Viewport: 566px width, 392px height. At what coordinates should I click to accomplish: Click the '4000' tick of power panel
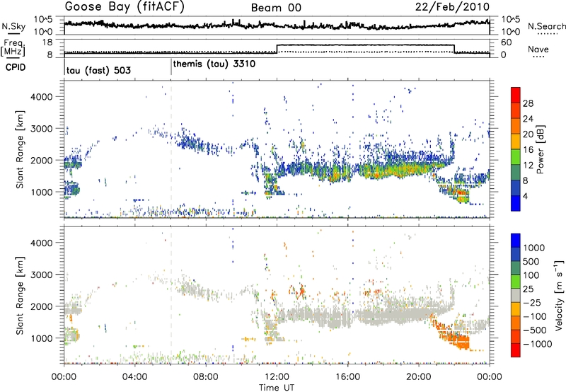click(42, 97)
